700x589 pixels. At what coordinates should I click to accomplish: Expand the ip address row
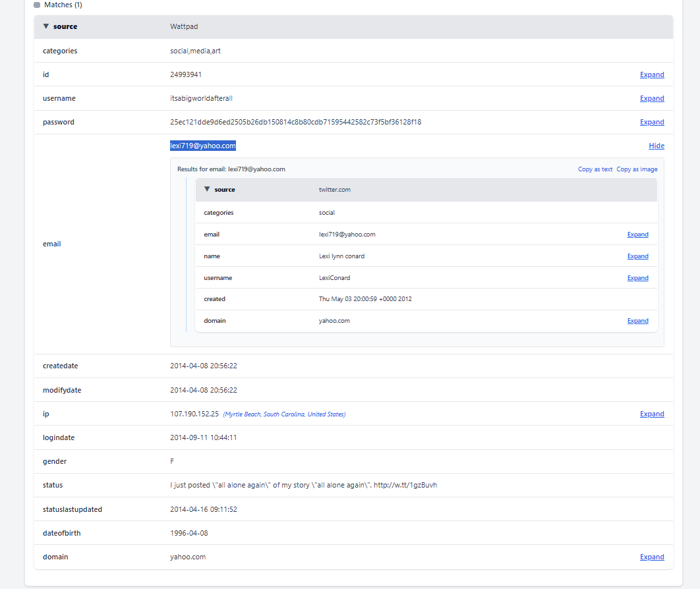[651, 414]
